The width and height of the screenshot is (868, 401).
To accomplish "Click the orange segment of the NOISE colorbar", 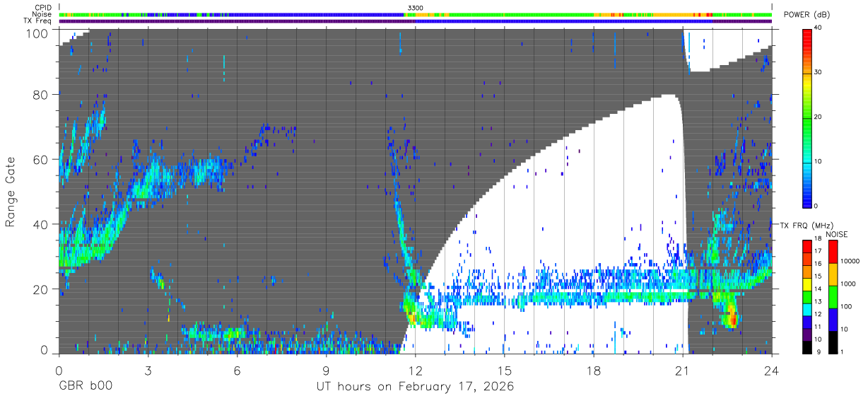I will 832,274.
